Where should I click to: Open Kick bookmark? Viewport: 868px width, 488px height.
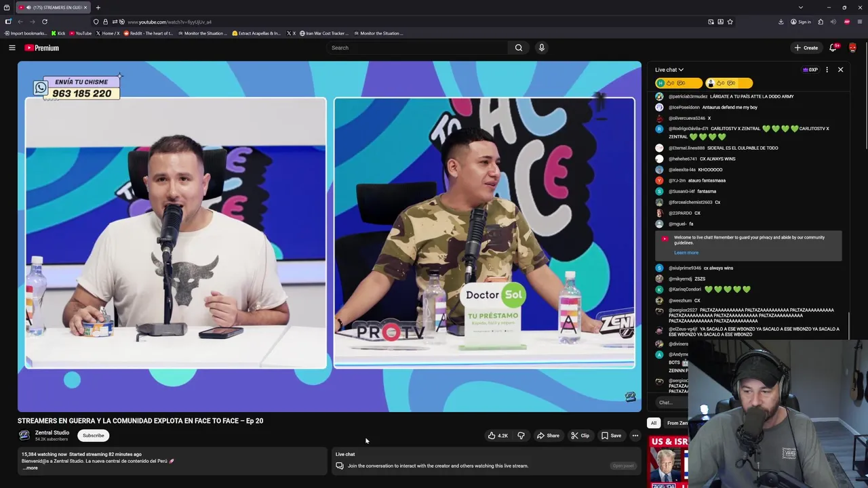pyautogui.click(x=59, y=33)
